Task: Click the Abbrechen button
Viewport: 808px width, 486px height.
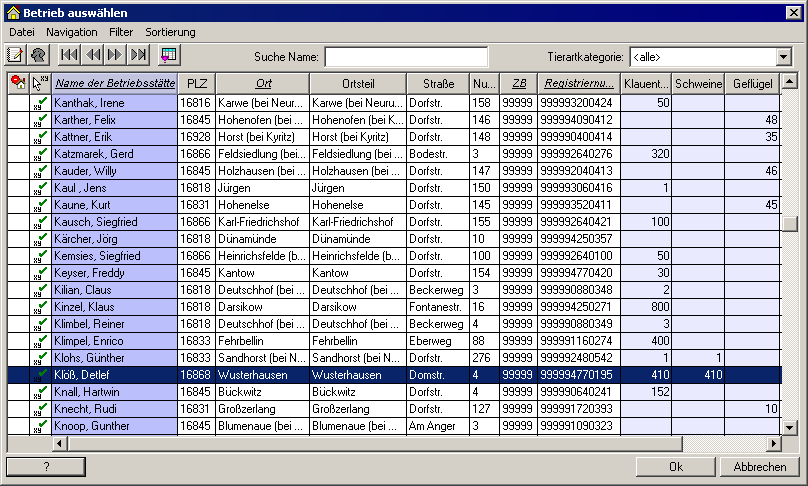Action: (x=760, y=467)
